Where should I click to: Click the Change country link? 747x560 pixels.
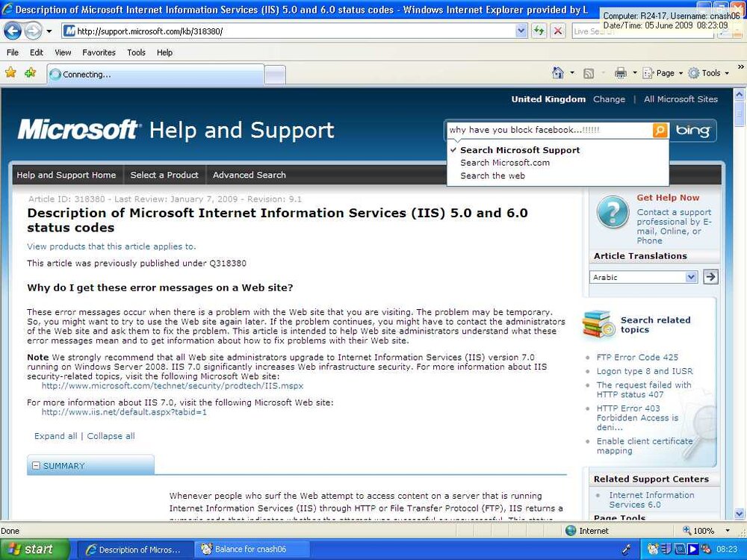(609, 99)
